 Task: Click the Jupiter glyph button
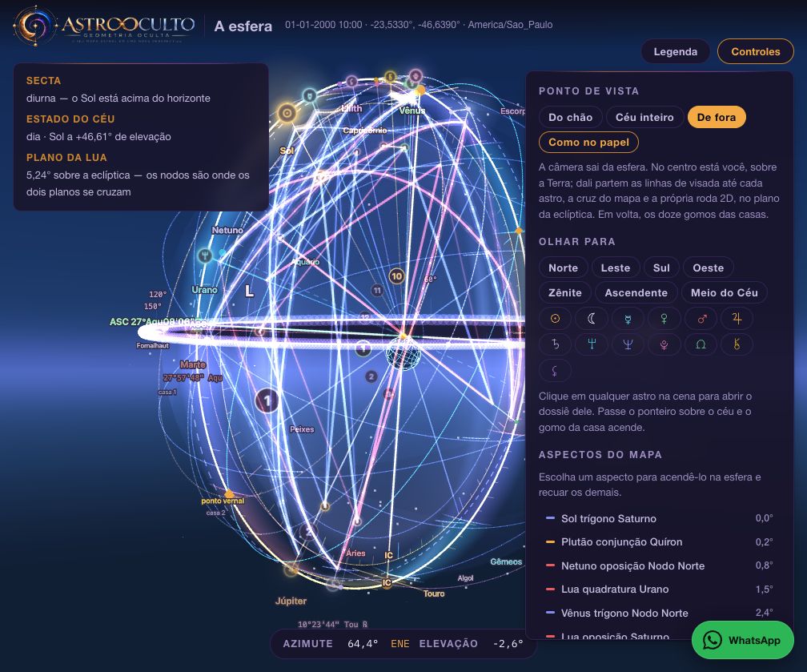coord(737,319)
